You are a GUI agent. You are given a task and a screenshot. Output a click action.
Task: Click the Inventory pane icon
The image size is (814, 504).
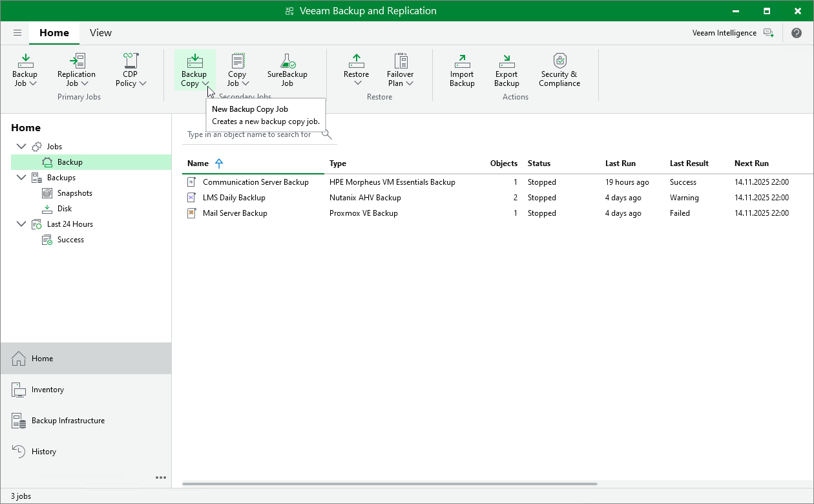19,390
